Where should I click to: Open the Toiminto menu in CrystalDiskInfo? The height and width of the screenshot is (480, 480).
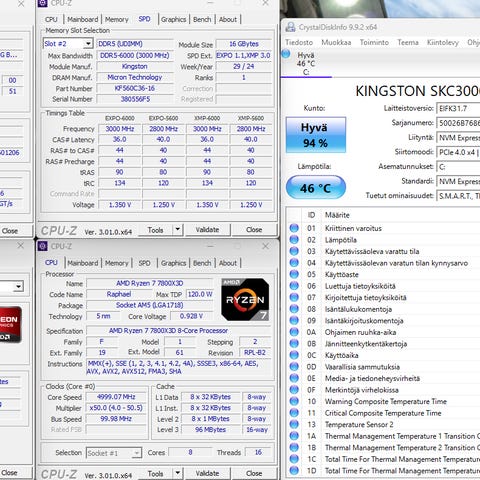pos(374,42)
